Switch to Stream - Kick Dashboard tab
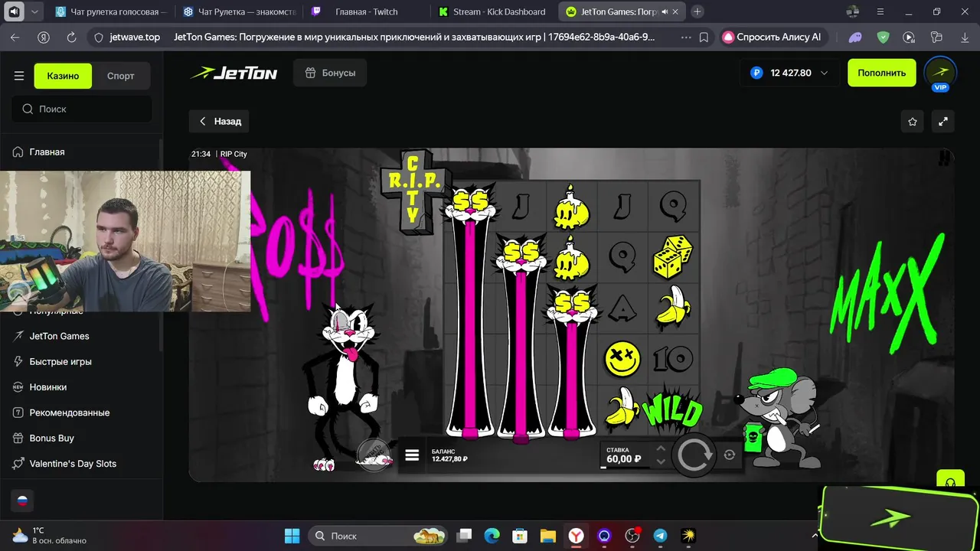This screenshot has width=980, height=551. pos(493,11)
